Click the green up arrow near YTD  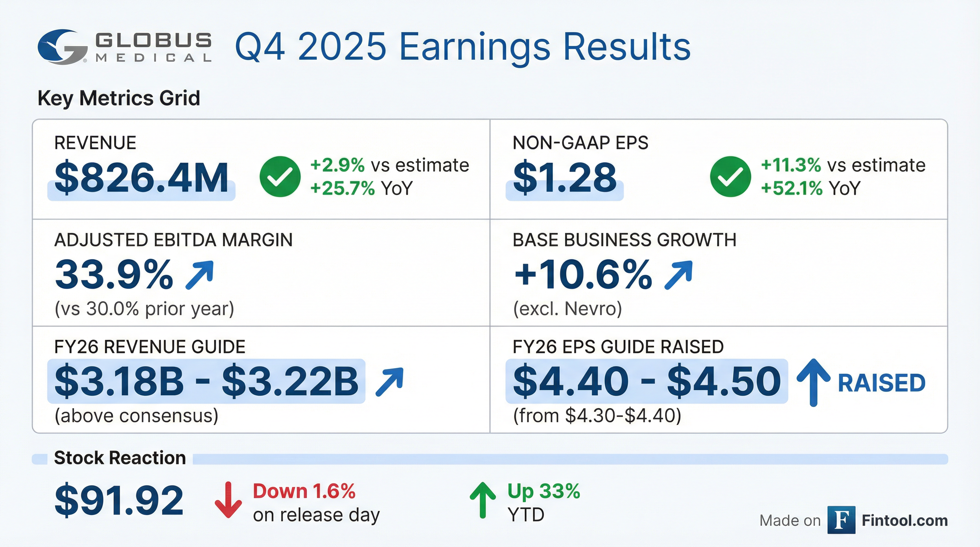click(483, 500)
